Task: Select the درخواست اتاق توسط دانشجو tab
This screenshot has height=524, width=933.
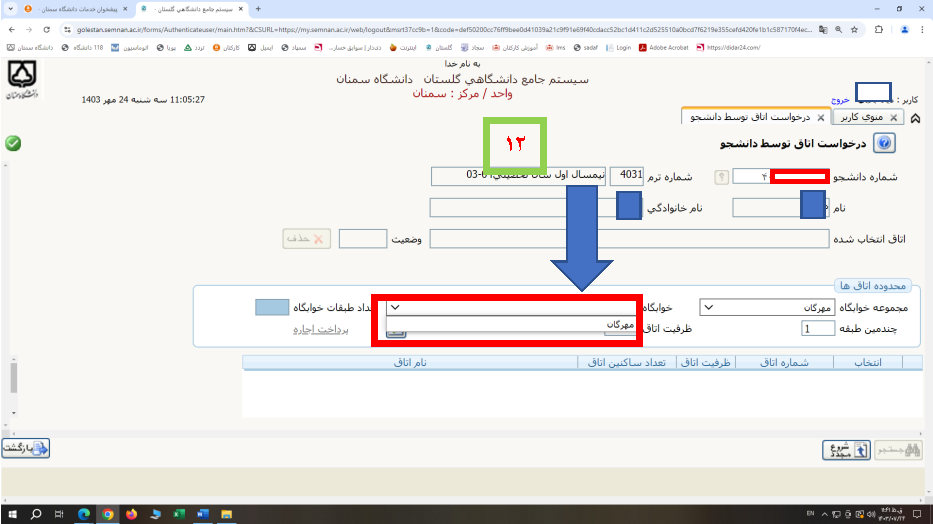Action: [750, 117]
